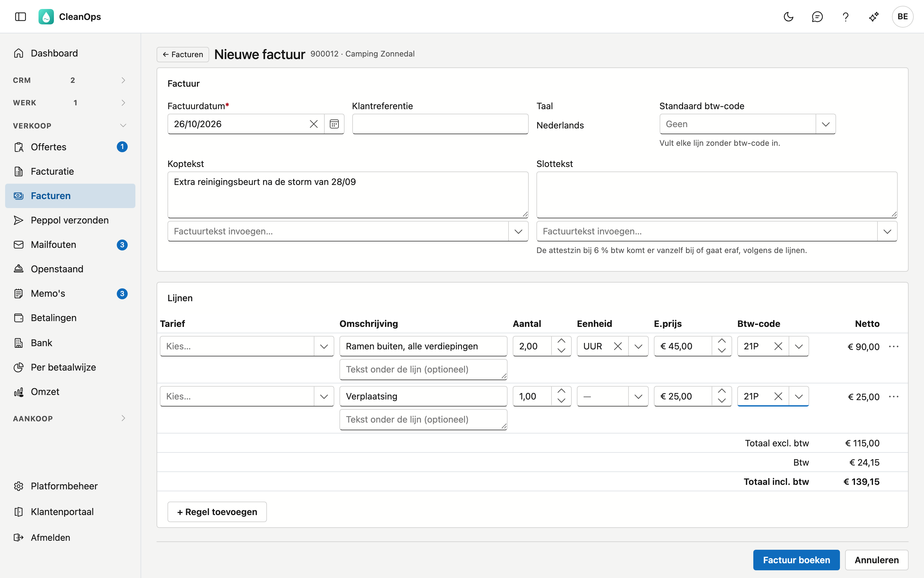924x578 pixels.
Task: Open Mailfouten in the sidebar
Action: tap(70, 245)
